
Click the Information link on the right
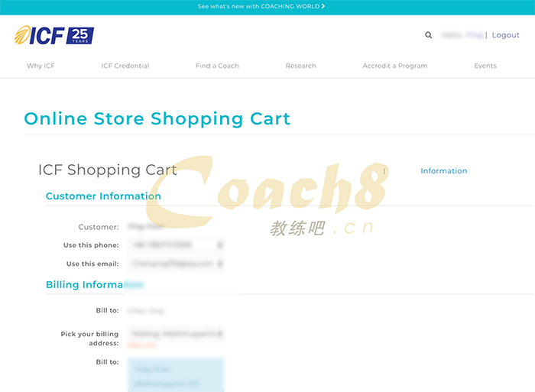click(443, 171)
